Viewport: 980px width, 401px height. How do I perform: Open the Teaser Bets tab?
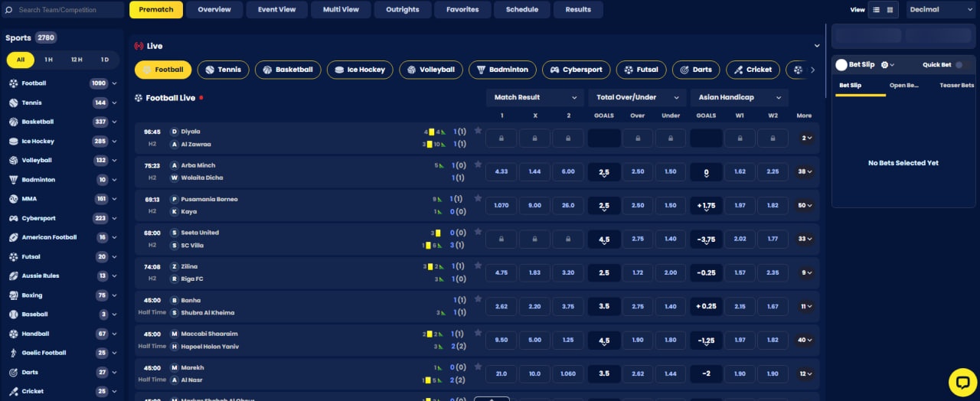click(x=956, y=86)
